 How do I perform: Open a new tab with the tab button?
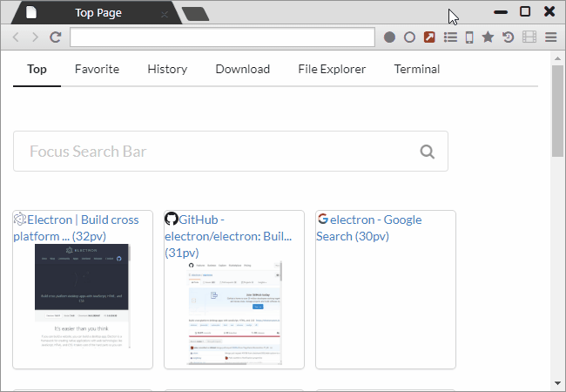click(x=195, y=14)
